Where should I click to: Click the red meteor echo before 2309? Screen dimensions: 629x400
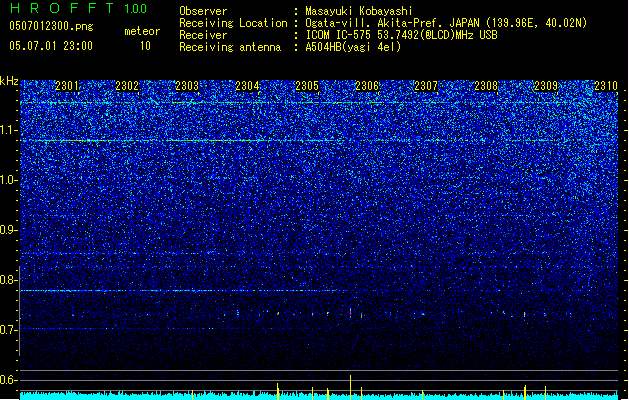(x=524, y=315)
